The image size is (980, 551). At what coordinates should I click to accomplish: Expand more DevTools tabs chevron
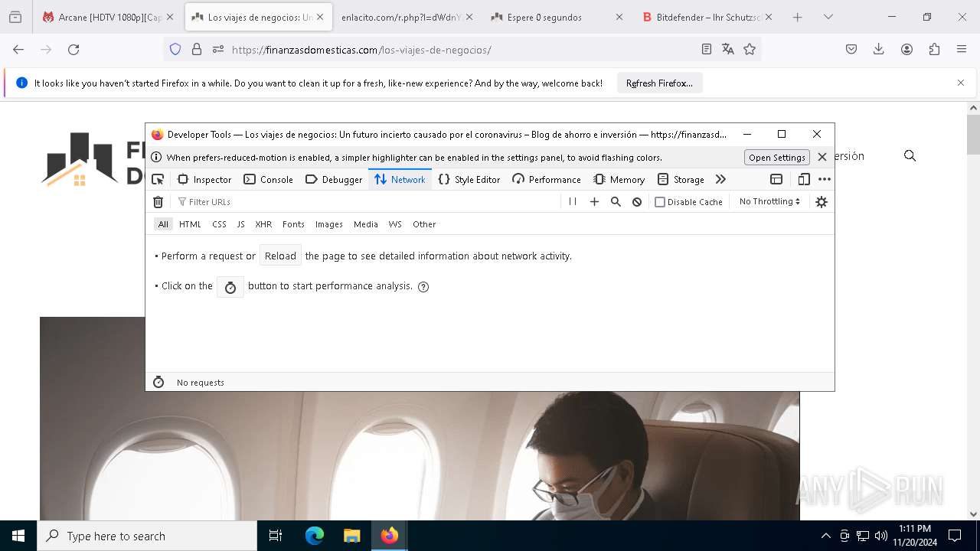pos(720,179)
